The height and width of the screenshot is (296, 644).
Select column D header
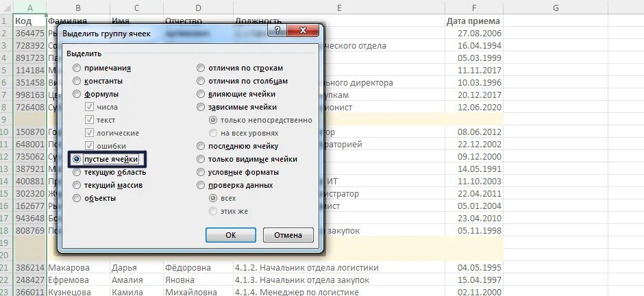pos(198,8)
